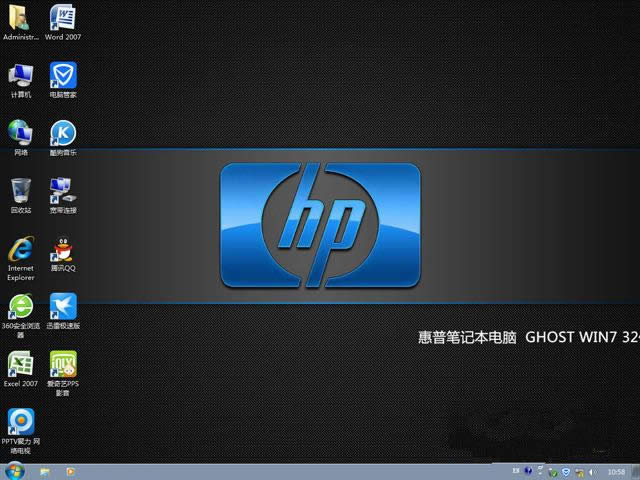The height and width of the screenshot is (480, 640).
Task: Open the Administrator folder icon
Action: click(21, 18)
